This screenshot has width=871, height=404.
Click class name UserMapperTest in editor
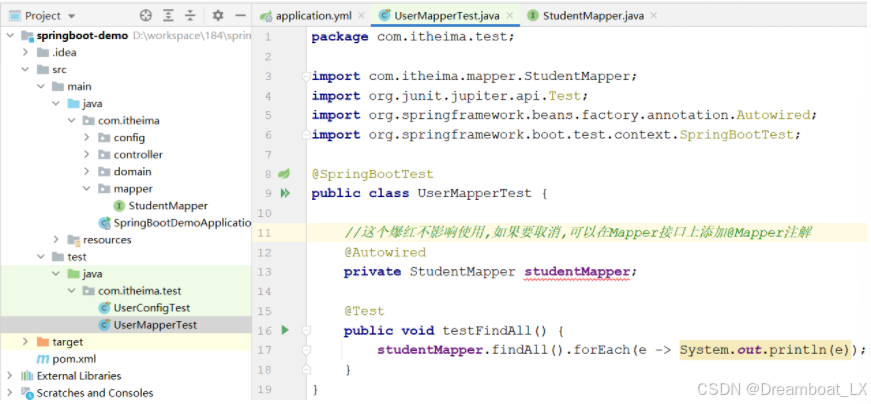click(474, 193)
